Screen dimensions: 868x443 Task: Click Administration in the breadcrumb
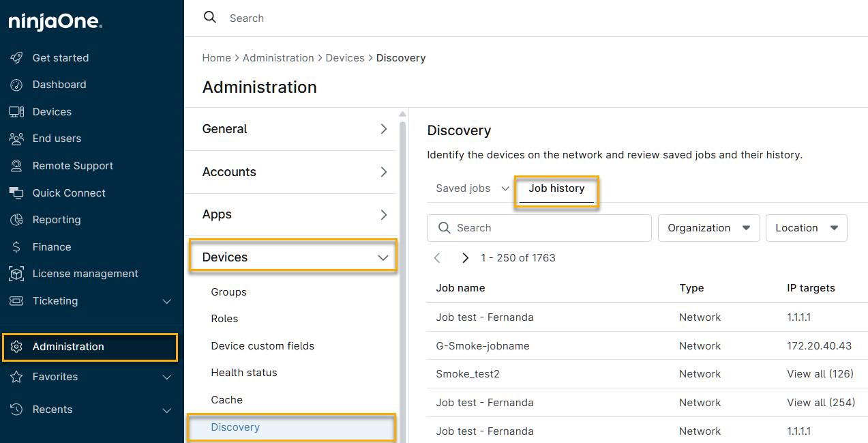278,58
